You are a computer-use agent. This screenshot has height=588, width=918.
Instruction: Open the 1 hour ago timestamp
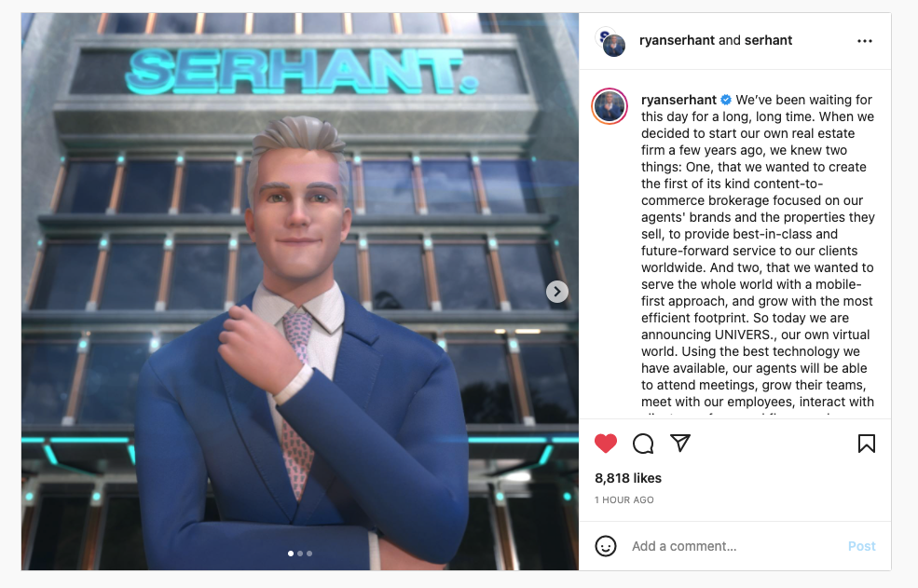click(x=624, y=499)
